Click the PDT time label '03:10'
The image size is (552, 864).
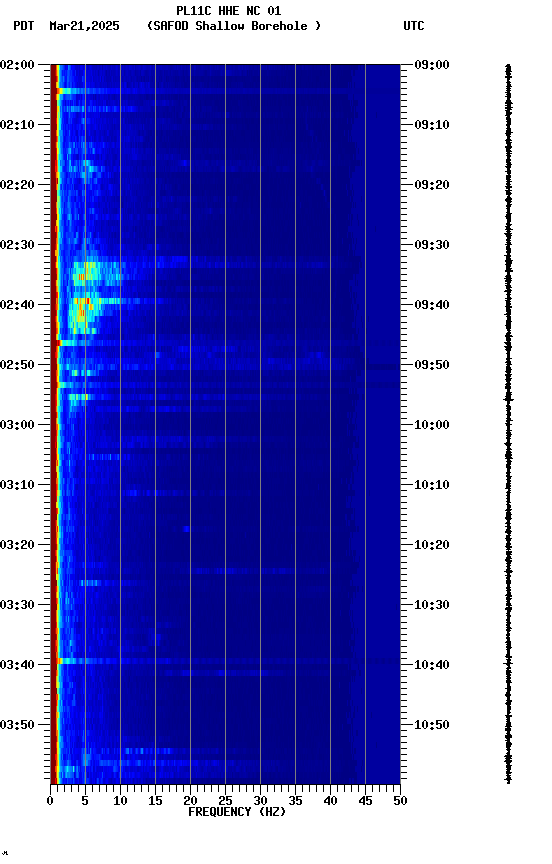[17, 485]
